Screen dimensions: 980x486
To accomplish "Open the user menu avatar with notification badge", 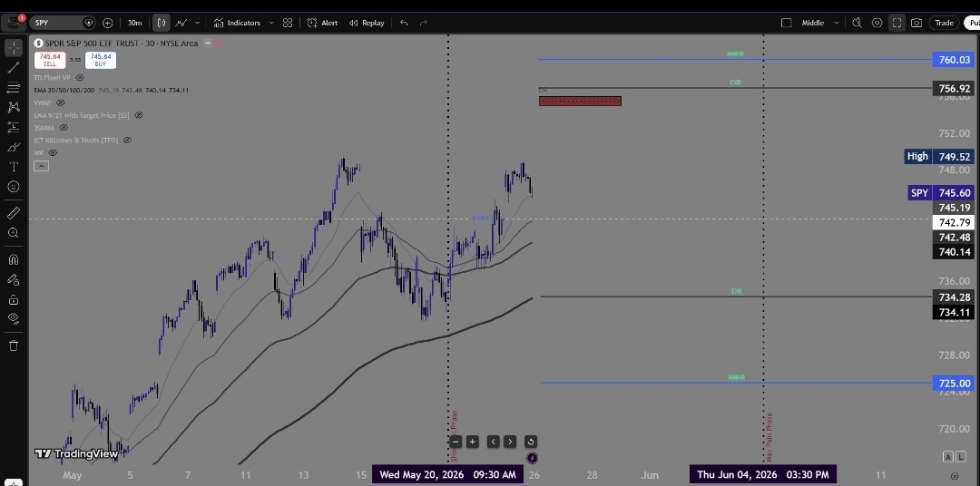I will coord(14,23).
